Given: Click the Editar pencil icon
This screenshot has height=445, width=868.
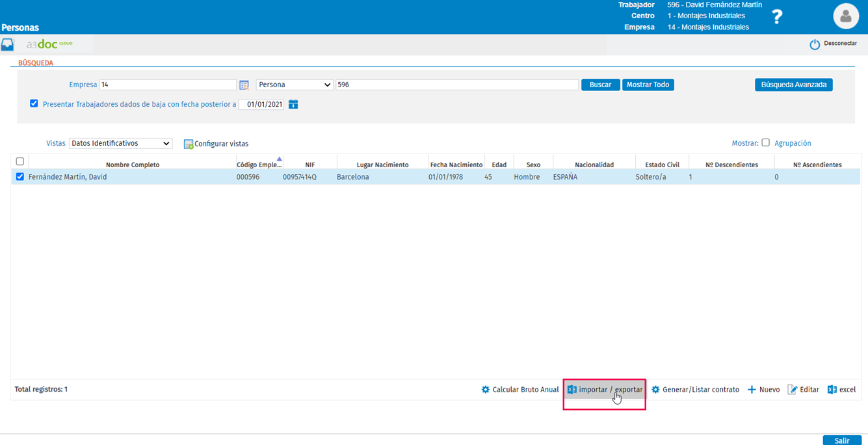Looking at the screenshot, I should tap(792, 390).
